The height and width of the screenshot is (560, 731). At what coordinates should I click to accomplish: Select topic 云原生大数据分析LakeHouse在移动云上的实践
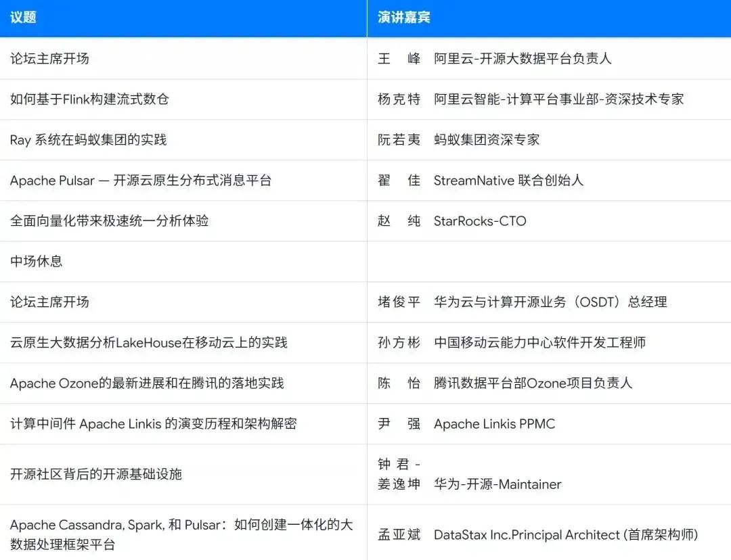[x=149, y=342]
